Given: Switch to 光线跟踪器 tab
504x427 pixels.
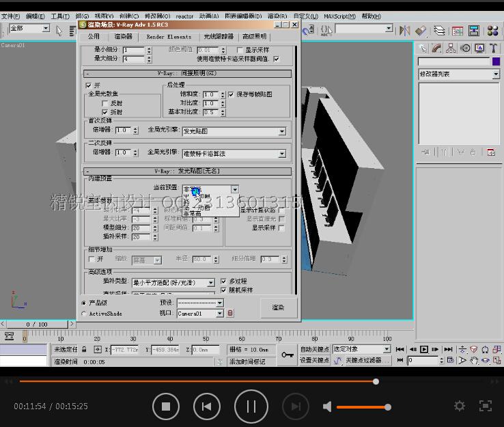Looking at the screenshot, I should click(219, 37).
